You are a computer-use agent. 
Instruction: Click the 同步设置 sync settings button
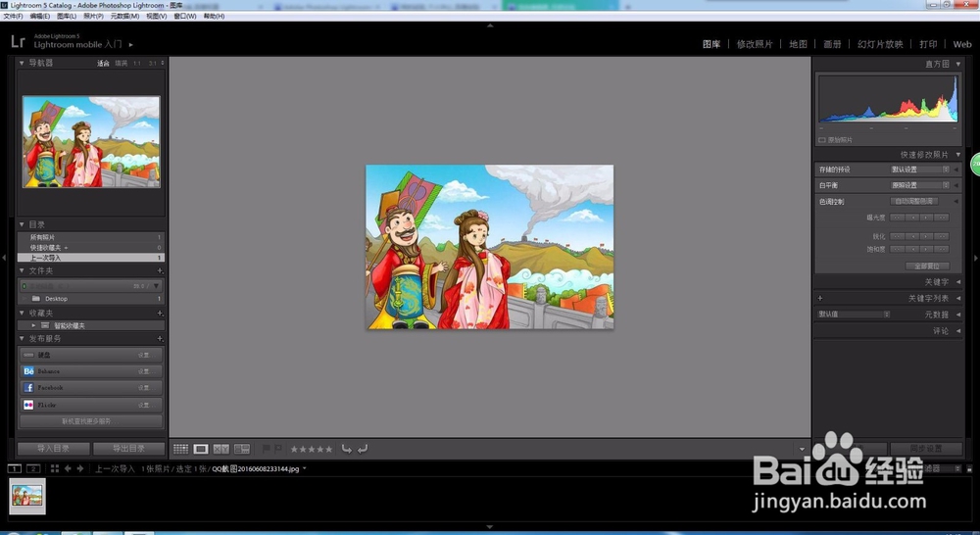pyautogui.click(x=926, y=449)
